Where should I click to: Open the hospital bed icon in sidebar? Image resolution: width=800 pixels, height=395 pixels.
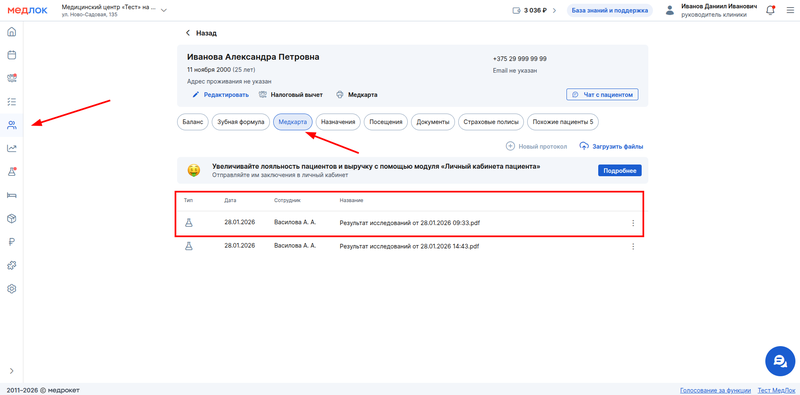coord(12,195)
